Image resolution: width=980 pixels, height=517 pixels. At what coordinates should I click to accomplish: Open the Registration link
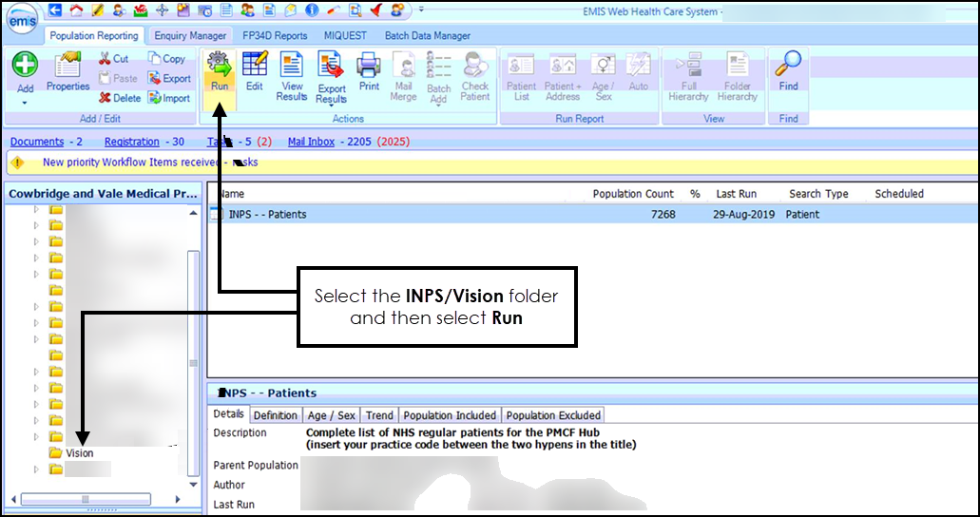(x=131, y=142)
